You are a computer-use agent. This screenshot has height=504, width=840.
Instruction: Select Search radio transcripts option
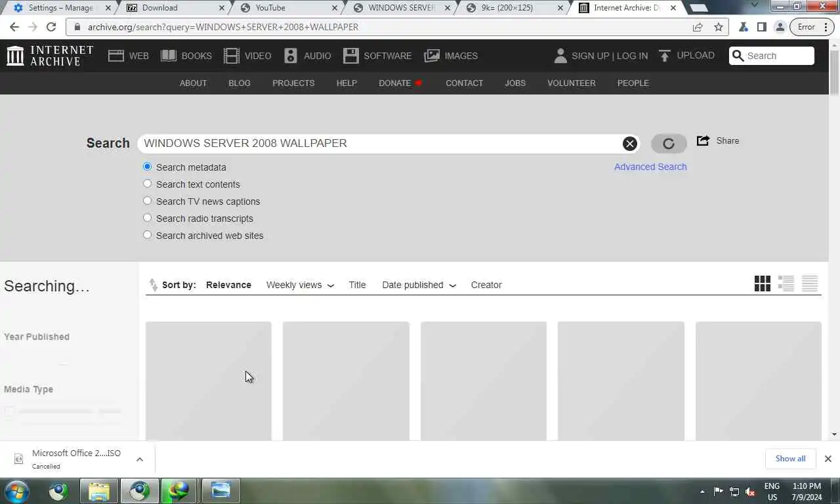click(x=147, y=218)
